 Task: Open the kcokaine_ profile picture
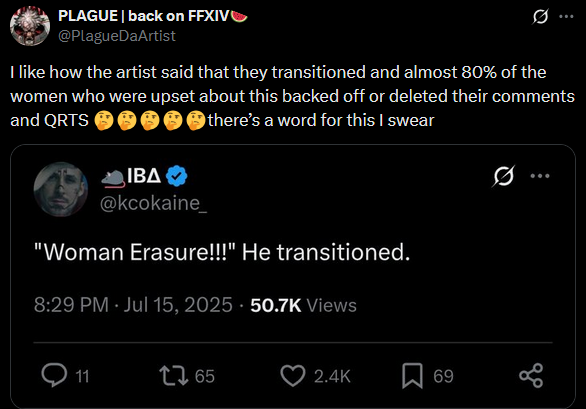pos(61,189)
